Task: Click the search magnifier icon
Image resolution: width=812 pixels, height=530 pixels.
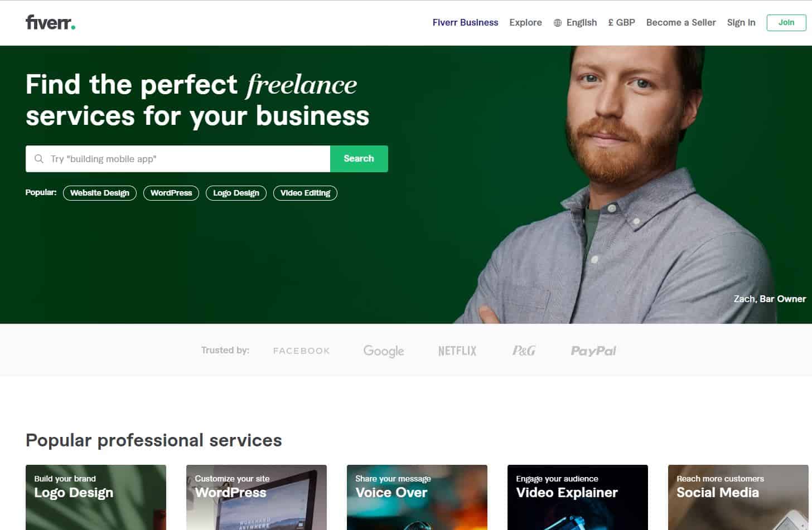Action: coord(39,159)
